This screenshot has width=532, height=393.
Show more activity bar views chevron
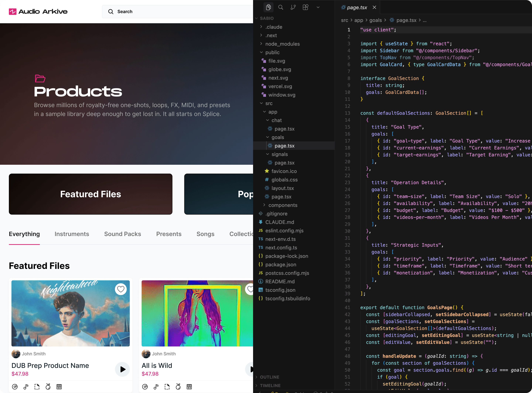[318, 7]
